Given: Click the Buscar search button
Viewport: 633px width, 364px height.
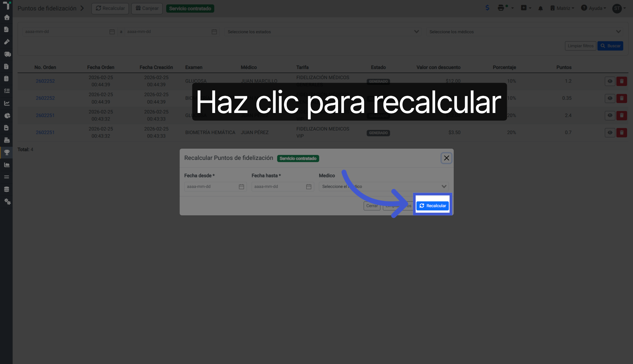Looking at the screenshot, I should tap(610, 46).
